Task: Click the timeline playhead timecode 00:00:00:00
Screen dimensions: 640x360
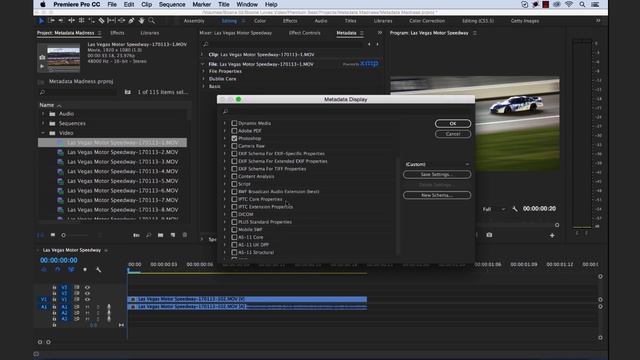Action: [x=59, y=260]
